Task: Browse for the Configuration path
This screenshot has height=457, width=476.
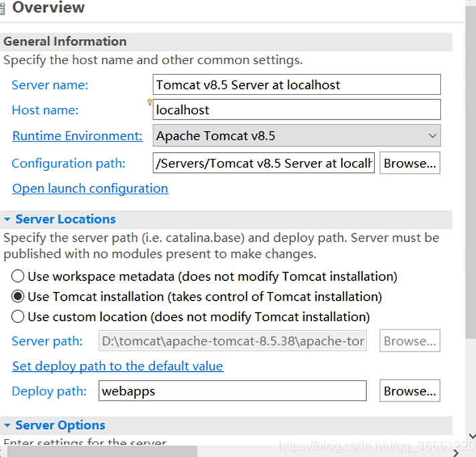Action: (410, 164)
